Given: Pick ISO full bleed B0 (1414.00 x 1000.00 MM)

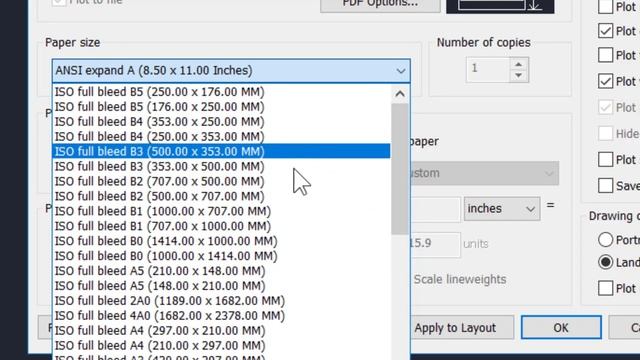Looking at the screenshot, I should [221, 241].
